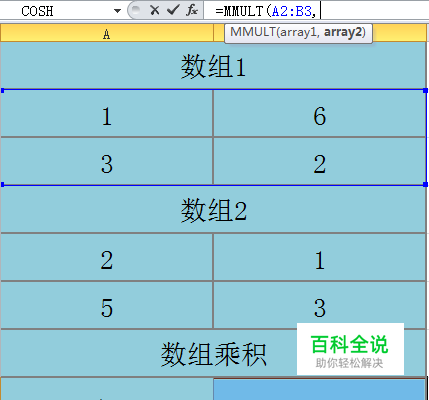The height and width of the screenshot is (400, 429).
Task: Select the merged header cell 数组1
Action: (213, 66)
